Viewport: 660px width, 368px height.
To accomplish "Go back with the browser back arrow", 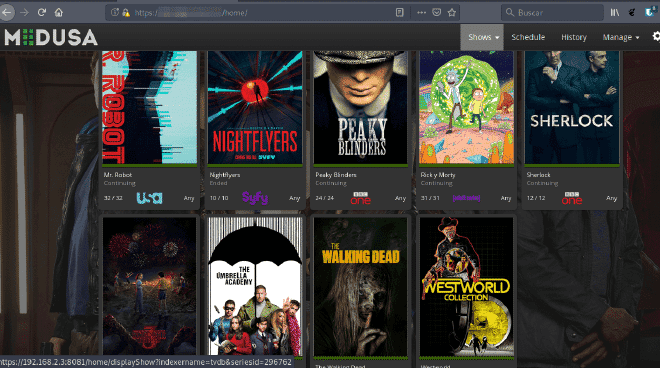I will (x=6, y=12).
